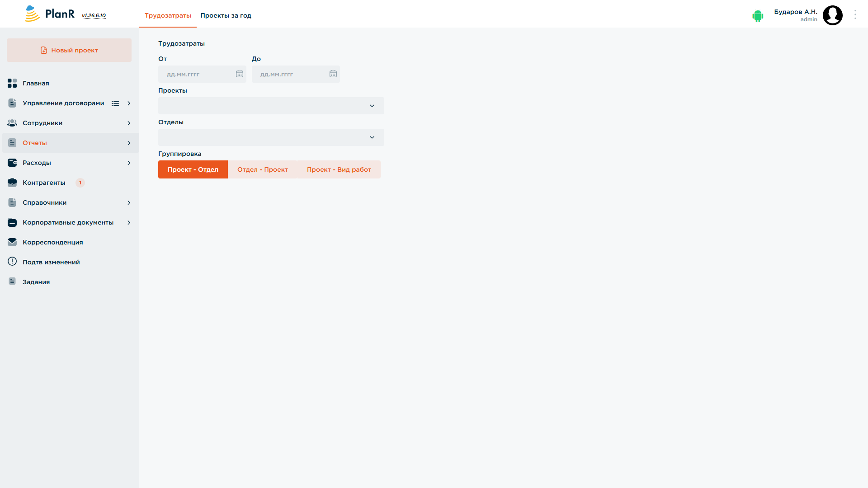This screenshot has width=868, height=488.
Task: Click the list icon next to Управление договорами
Action: click(115, 103)
